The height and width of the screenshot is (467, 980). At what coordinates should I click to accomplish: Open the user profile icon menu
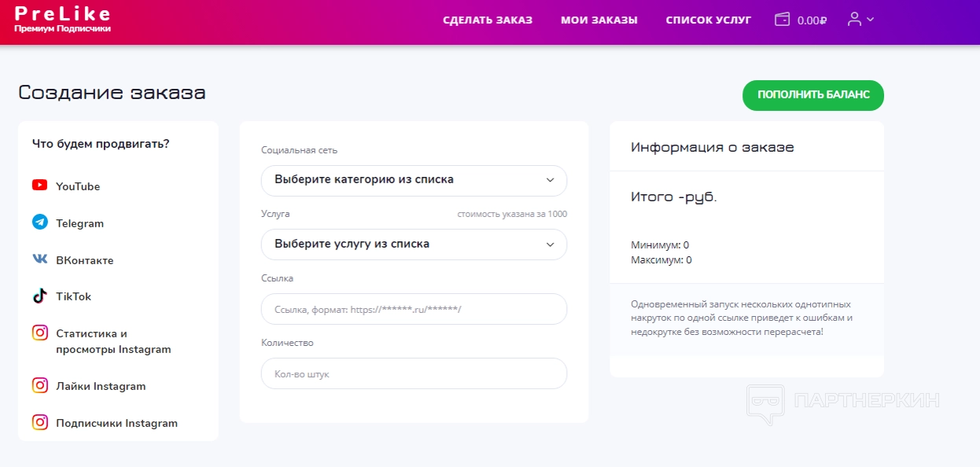(x=854, y=20)
